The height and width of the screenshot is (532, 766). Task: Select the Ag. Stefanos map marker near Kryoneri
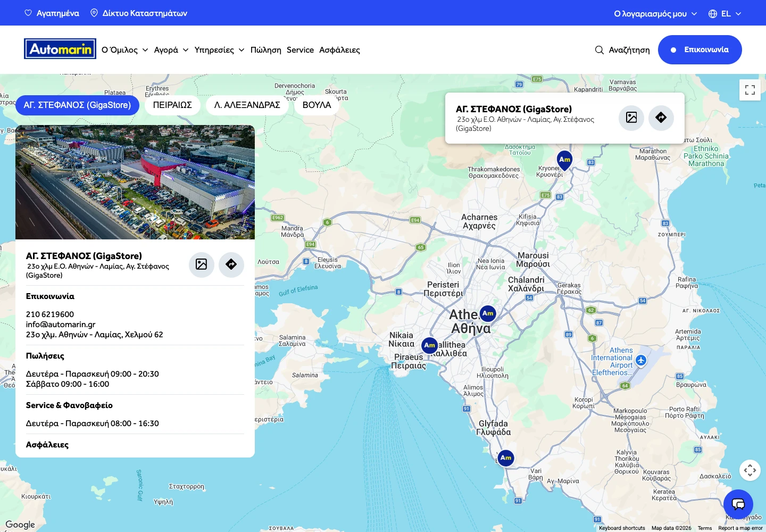pos(564,160)
